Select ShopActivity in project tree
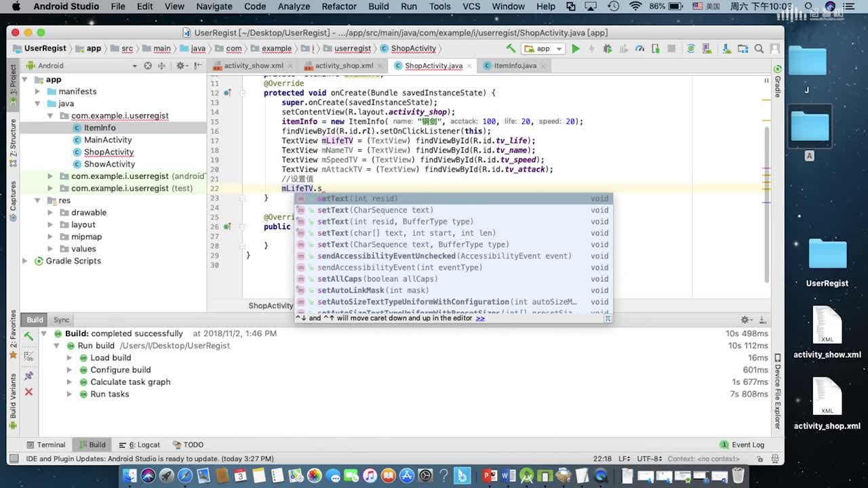The height and width of the screenshot is (488, 868). click(x=108, y=152)
